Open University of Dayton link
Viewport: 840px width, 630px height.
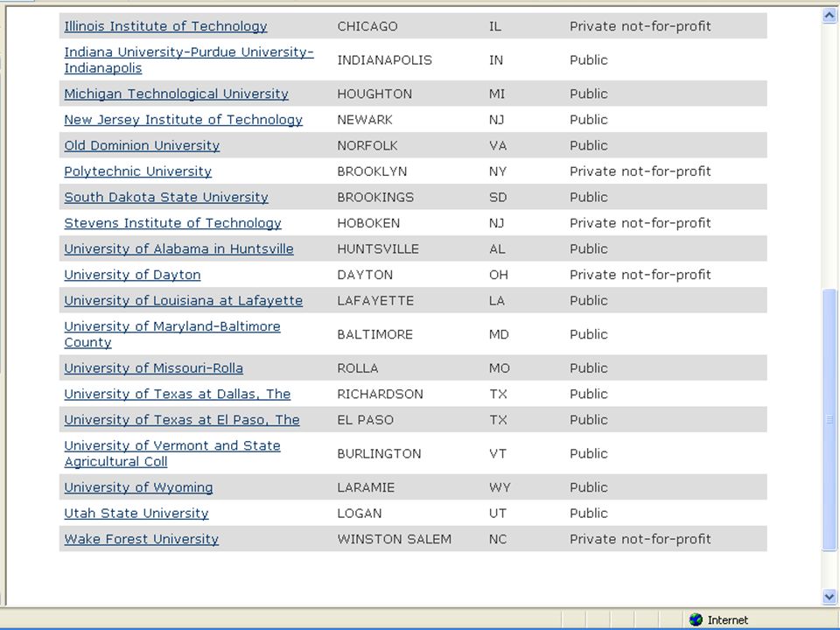pos(132,275)
